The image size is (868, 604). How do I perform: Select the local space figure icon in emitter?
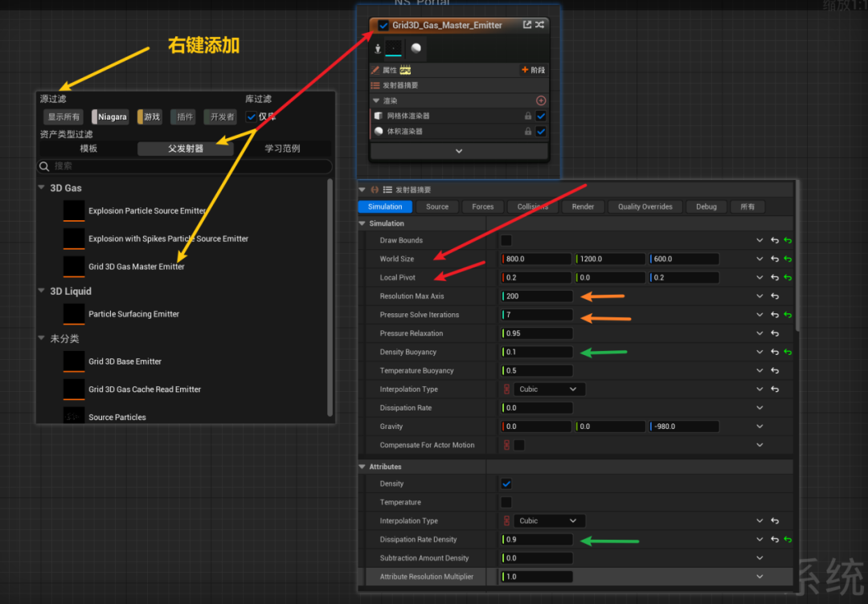[378, 49]
